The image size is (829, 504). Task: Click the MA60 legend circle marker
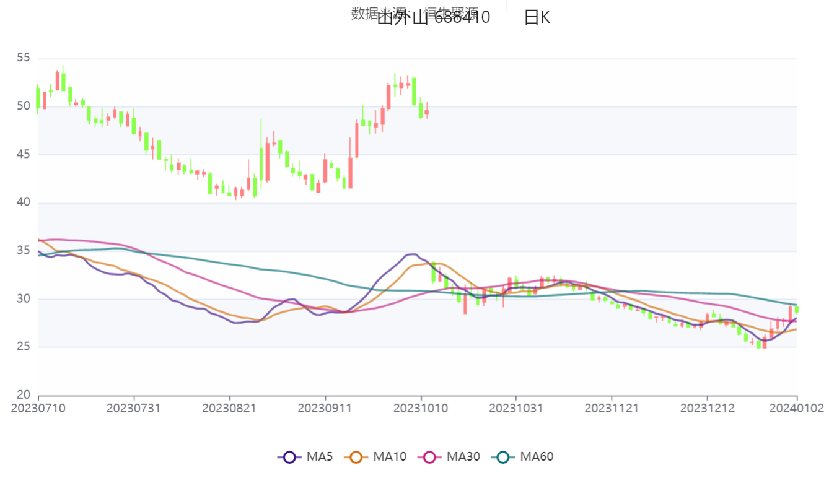tap(502, 457)
